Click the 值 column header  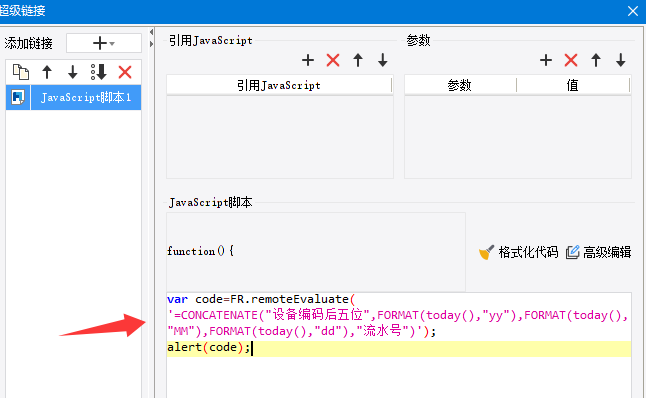(573, 85)
